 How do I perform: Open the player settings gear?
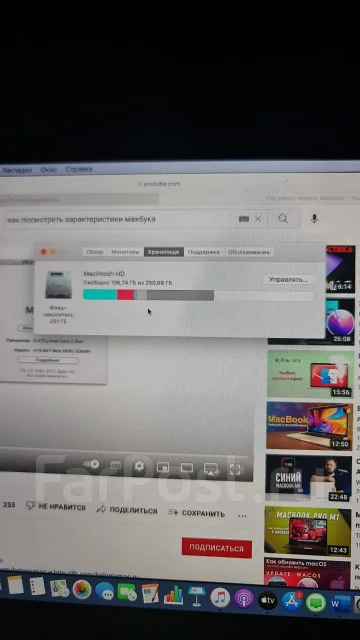tap(139, 466)
